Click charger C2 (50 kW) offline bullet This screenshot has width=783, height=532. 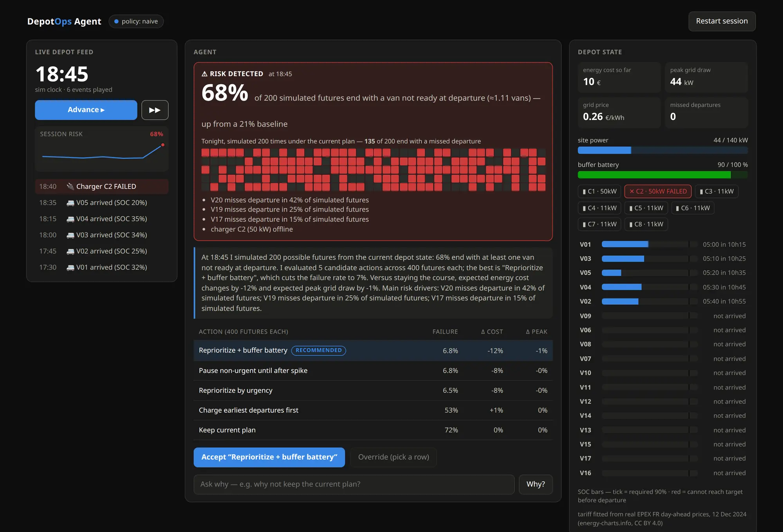[252, 229]
